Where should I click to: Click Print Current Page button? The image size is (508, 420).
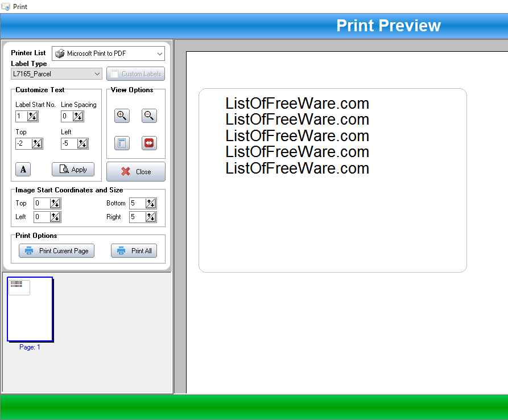click(56, 251)
